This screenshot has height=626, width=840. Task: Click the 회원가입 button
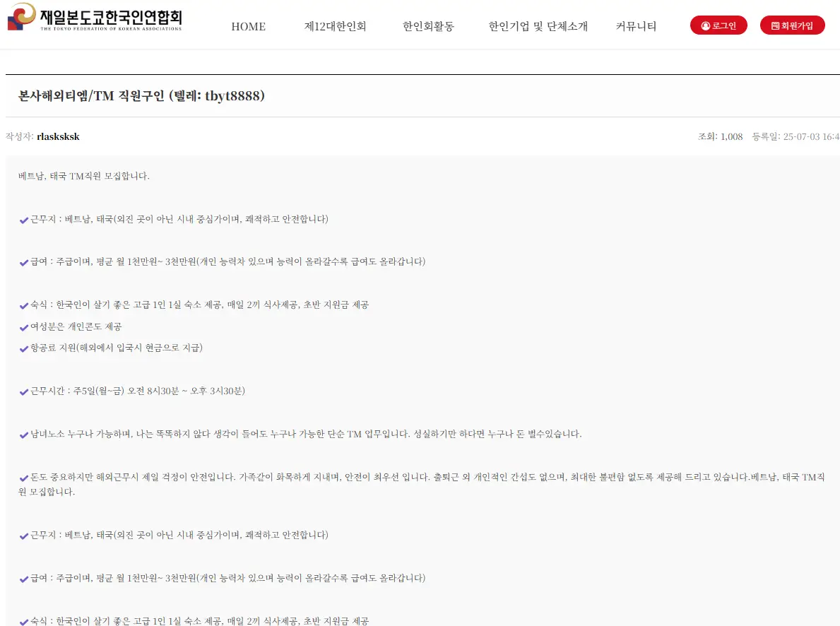coord(793,25)
